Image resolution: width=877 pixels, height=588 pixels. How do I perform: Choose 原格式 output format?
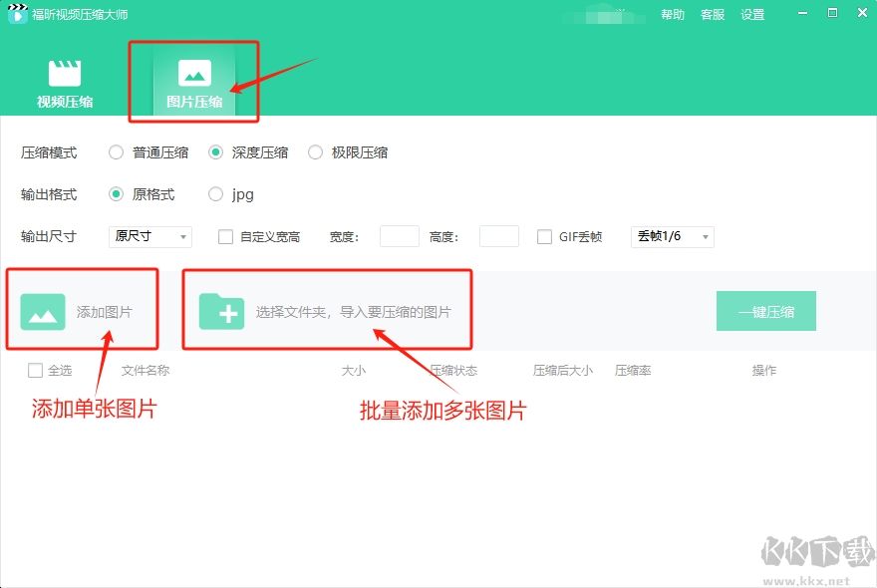point(117,194)
